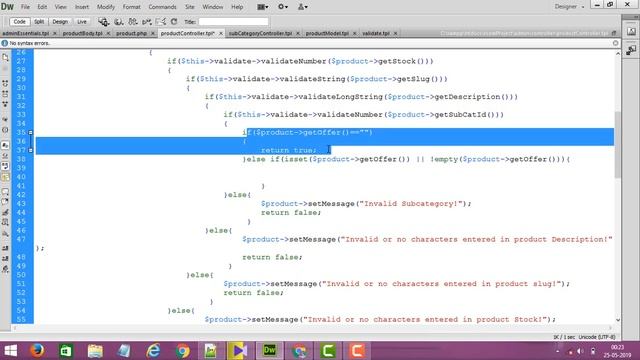Switch to Split view
This screenshot has width=640, height=360.
pyautogui.click(x=39, y=22)
